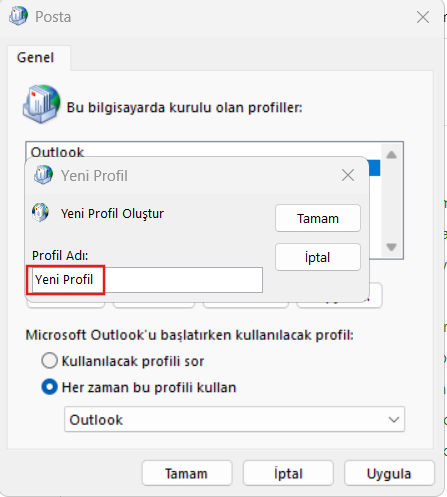Click the profile list scroll down arrow
The height and width of the screenshot is (497, 447).
pyautogui.click(x=391, y=247)
